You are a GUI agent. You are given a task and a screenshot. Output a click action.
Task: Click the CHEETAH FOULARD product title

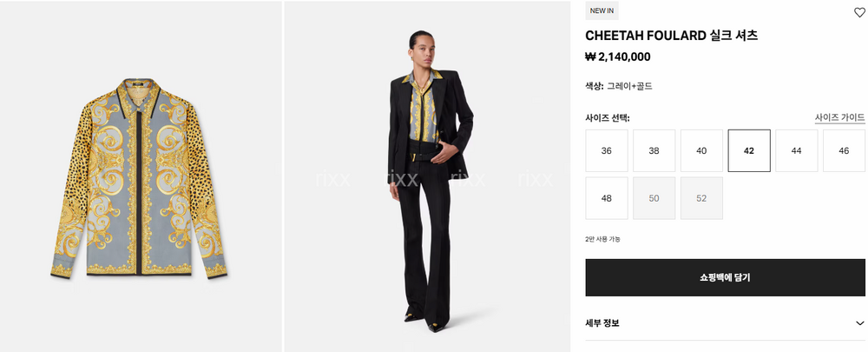point(672,36)
